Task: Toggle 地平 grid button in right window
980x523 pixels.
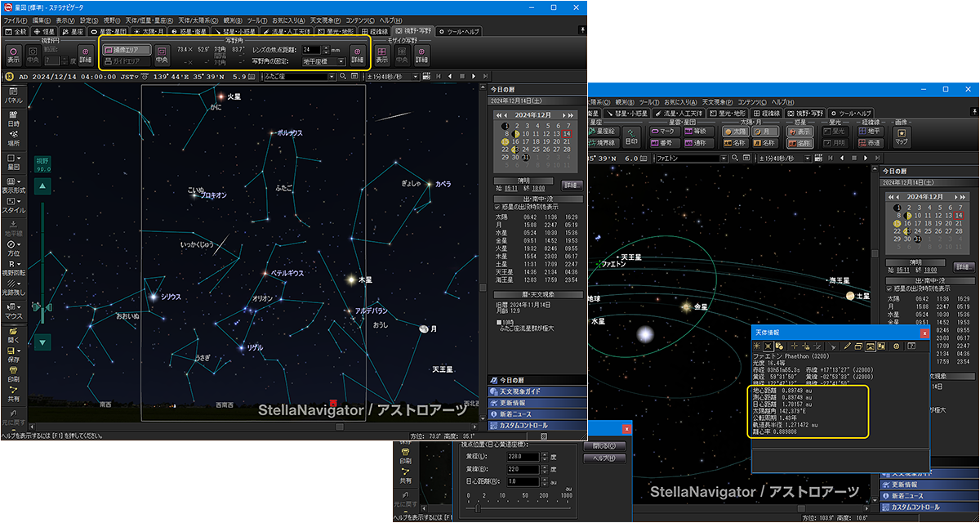Action: click(869, 131)
